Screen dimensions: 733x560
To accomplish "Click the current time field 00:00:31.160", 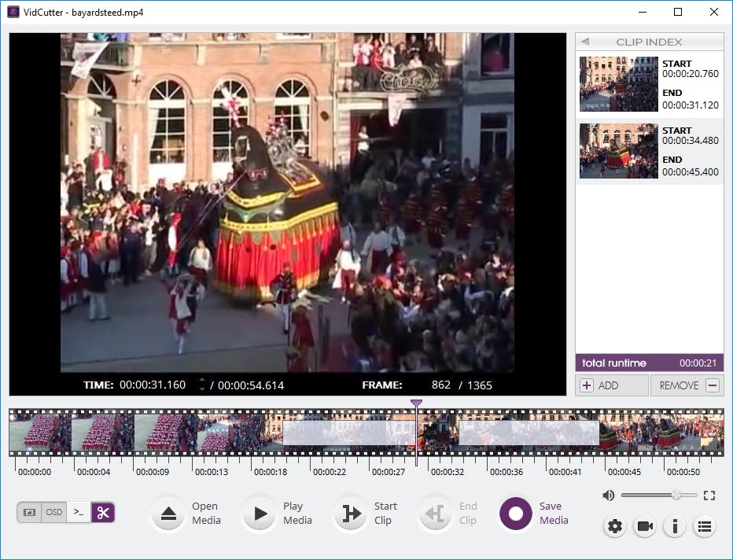I will coord(153,385).
